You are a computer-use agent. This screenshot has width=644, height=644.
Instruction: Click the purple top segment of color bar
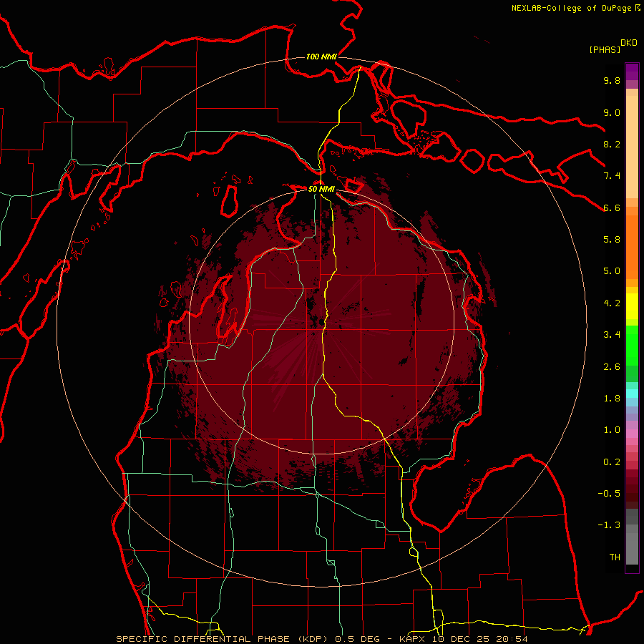point(632,72)
